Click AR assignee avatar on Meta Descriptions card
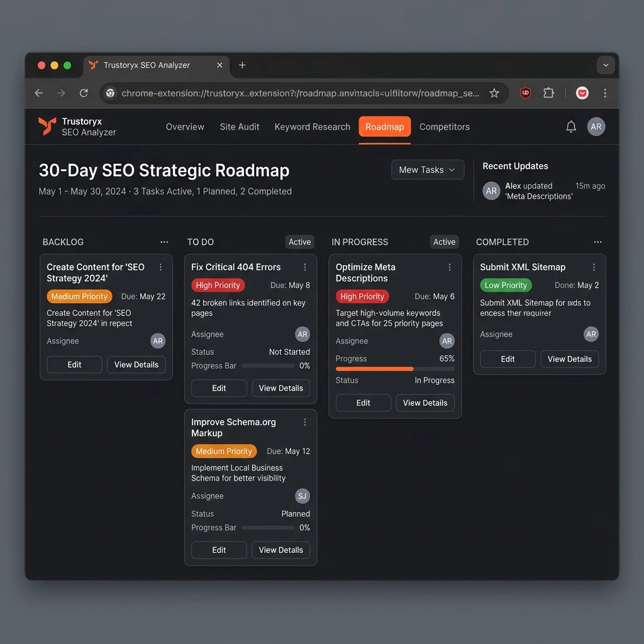Image resolution: width=644 pixels, height=644 pixels. click(447, 341)
